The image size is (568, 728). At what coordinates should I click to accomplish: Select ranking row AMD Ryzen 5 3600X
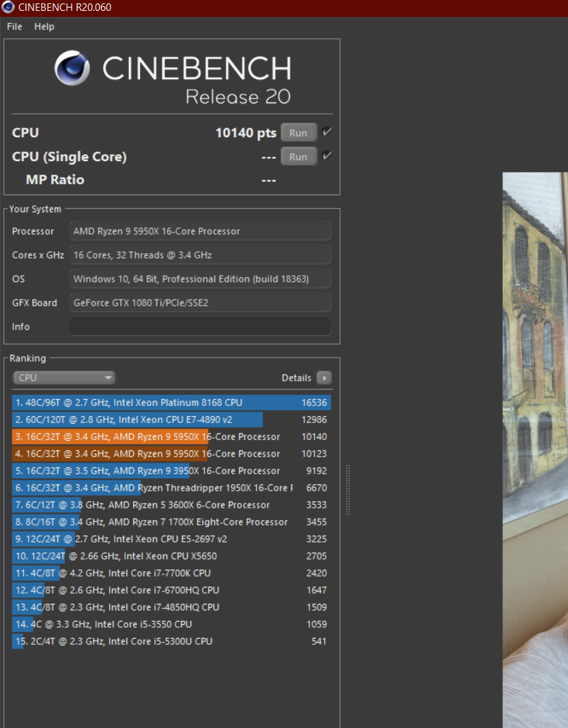pyautogui.click(x=171, y=505)
